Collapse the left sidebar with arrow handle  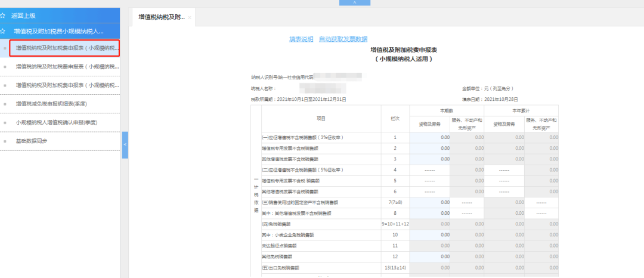(125, 144)
